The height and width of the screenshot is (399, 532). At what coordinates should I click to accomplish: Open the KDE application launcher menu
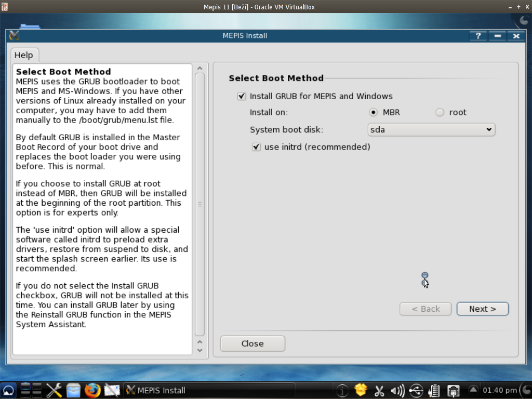(x=8, y=391)
